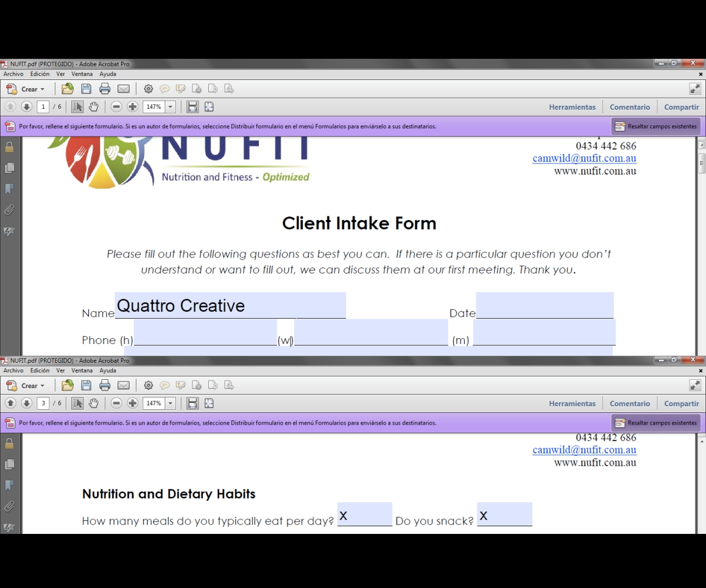
Task: Click the vertical scrollbar thumb in page 1 window
Action: [x=701, y=163]
